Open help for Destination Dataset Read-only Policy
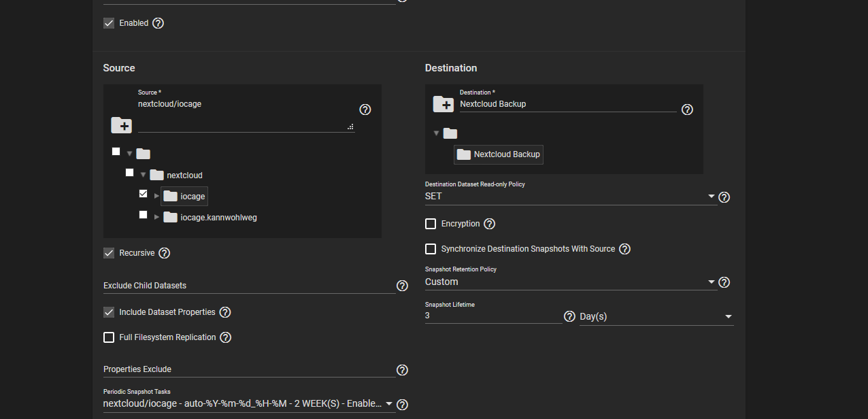The width and height of the screenshot is (868, 419). (x=724, y=197)
